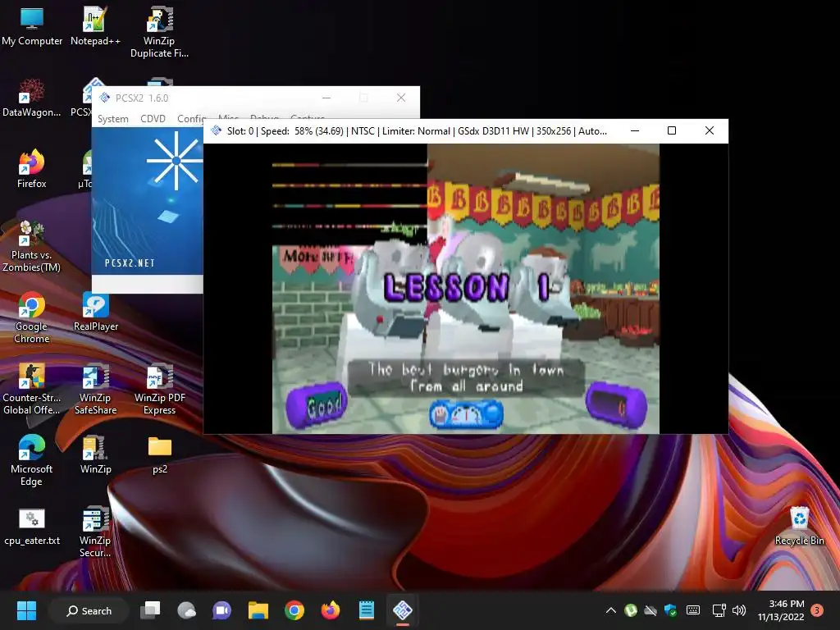
Task: Open Notepad++ desktop shortcut
Action: (x=95, y=27)
